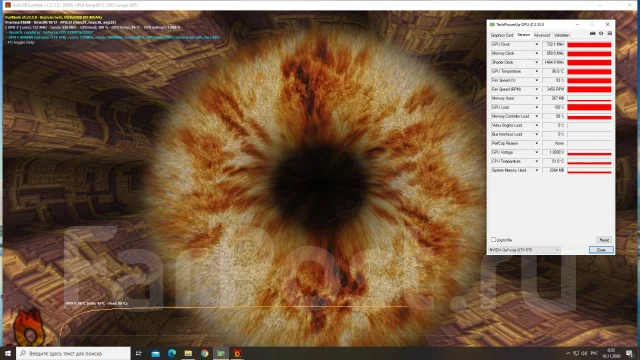Click the GPU Temperature value field
The image size is (640, 360).
pyautogui.click(x=553, y=71)
